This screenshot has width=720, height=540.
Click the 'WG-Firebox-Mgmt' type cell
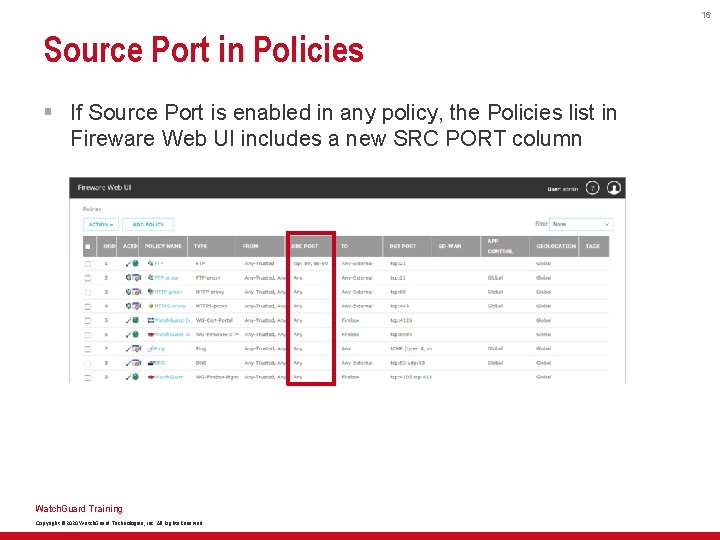tap(217, 377)
